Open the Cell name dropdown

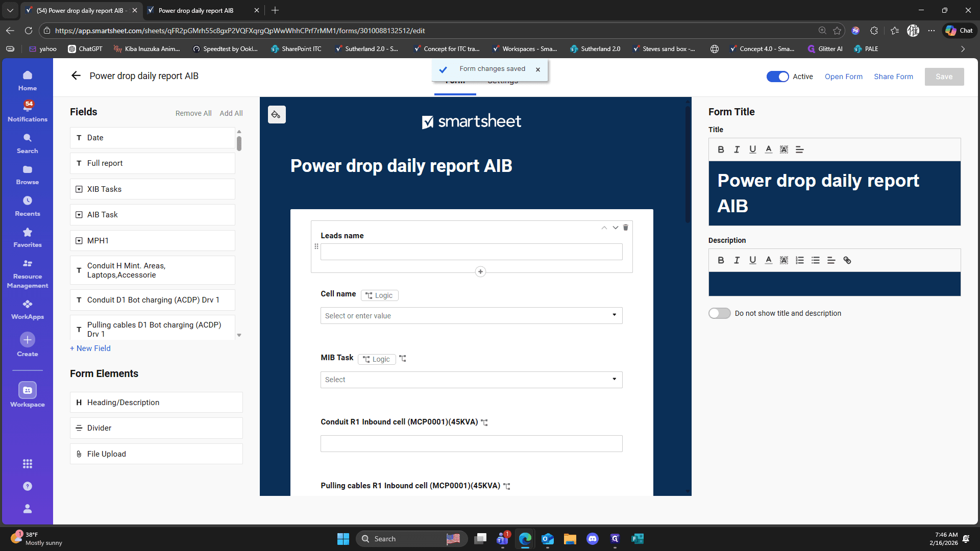471,315
